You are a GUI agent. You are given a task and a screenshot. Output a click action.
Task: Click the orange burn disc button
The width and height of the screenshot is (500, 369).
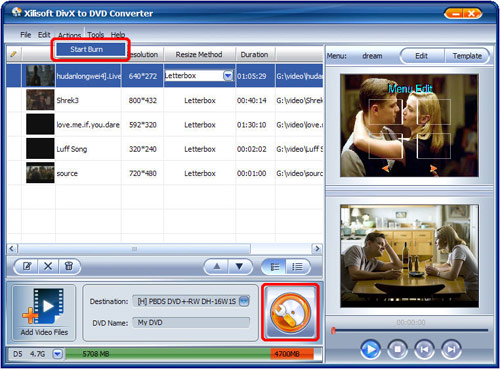coord(290,312)
